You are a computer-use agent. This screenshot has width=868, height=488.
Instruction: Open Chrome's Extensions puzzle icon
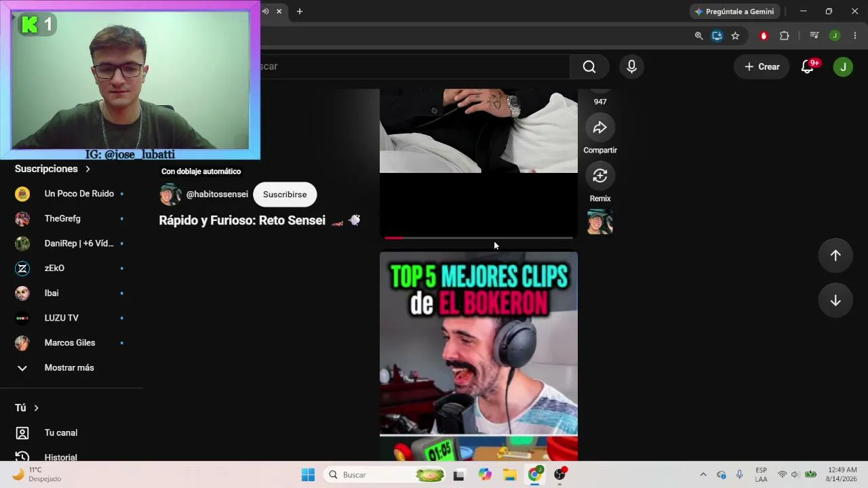coord(785,36)
